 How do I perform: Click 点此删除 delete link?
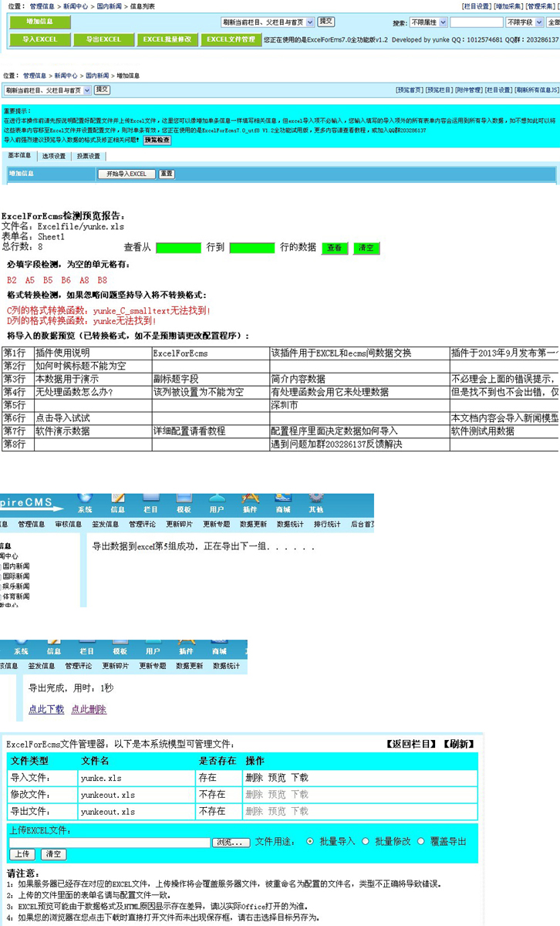(x=89, y=709)
